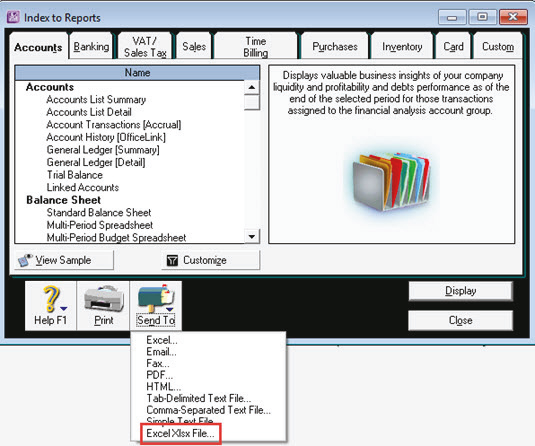Choose Excel Xlsx File from Send To menu

point(180,433)
